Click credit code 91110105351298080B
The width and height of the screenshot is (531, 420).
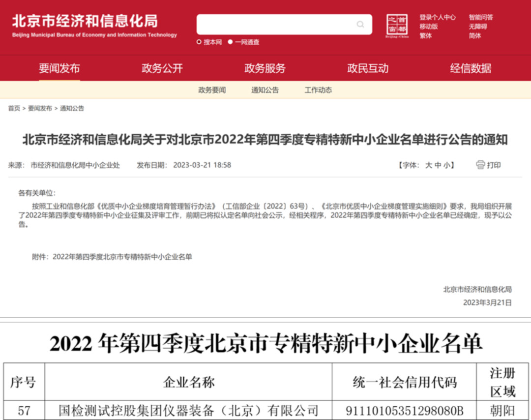click(404, 411)
